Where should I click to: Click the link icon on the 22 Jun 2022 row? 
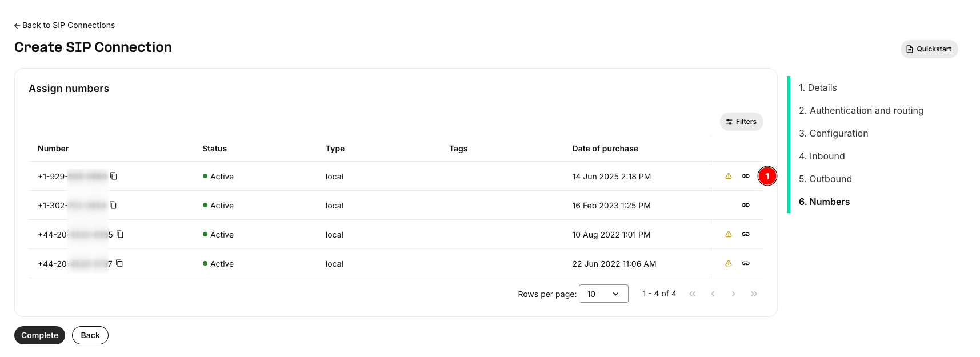coord(746,263)
